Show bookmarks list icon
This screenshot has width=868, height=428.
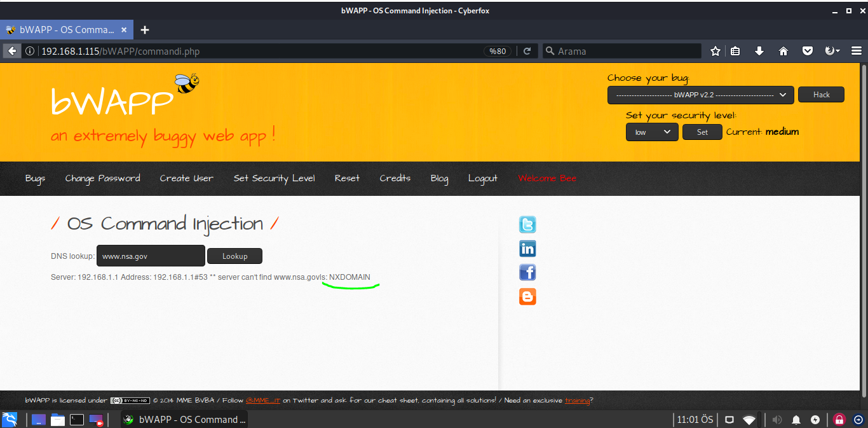point(735,51)
